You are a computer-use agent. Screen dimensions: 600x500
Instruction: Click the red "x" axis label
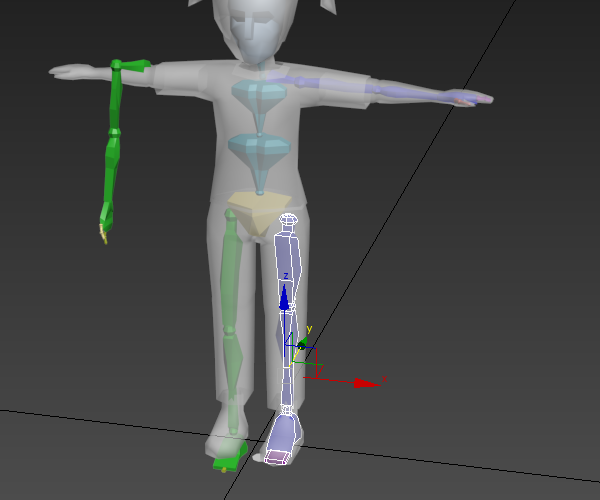click(384, 379)
